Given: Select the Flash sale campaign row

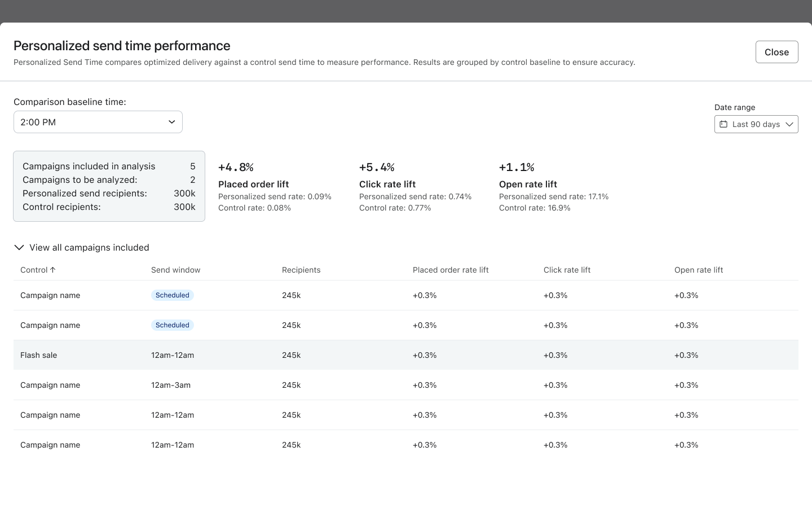Looking at the screenshot, I should (x=39, y=355).
